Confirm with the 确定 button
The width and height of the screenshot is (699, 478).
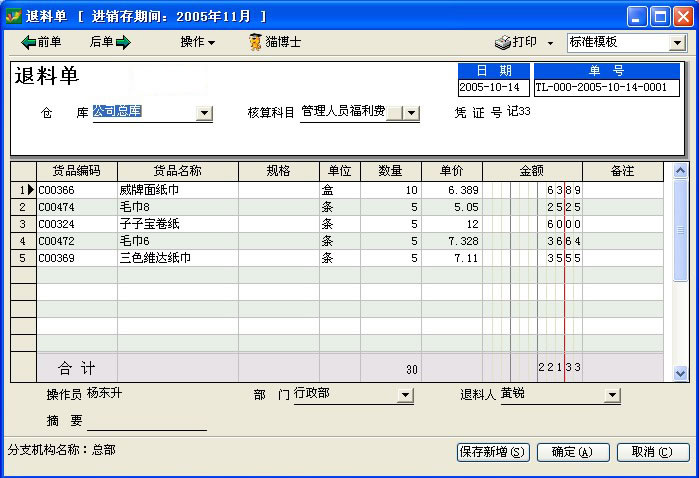[573, 452]
